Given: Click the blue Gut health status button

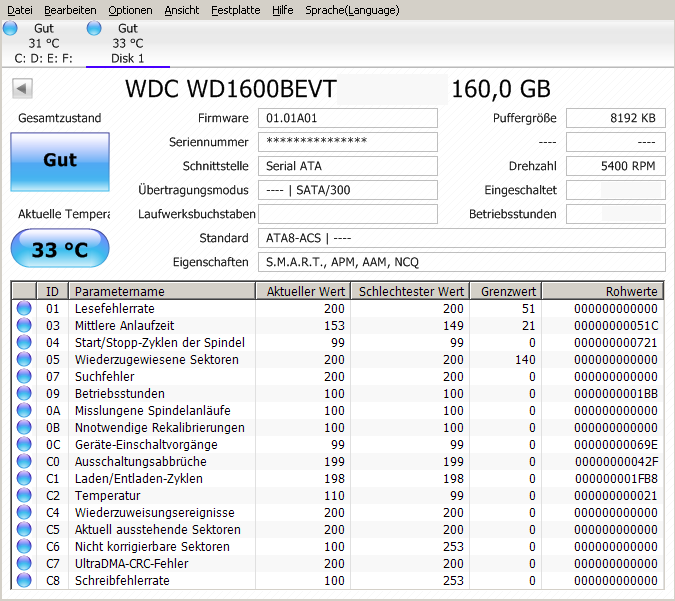Looking at the screenshot, I should 60,161.
